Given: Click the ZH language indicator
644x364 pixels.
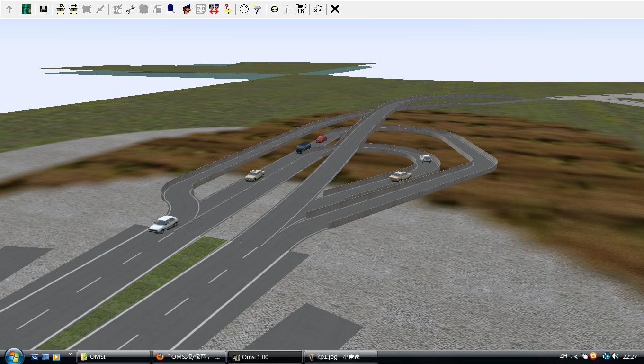Looking at the screenshot, I should click(x=563, y=356).
